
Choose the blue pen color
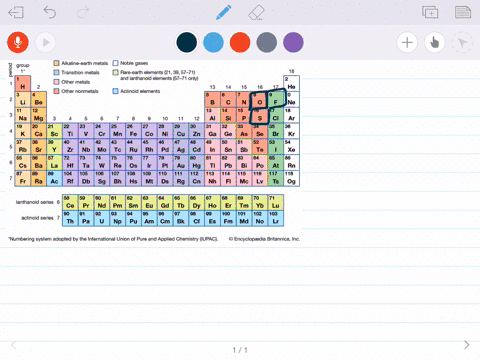click(x=213, y=42)
